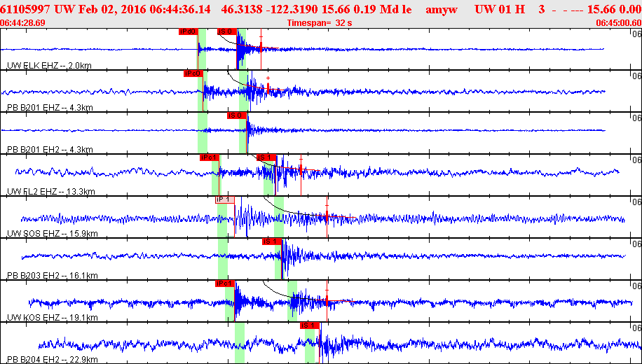Image resolution: width=642 pixels, height=364 pixels.
Task: Select the UW KOS EHZ station label
Action: [52, 317]
